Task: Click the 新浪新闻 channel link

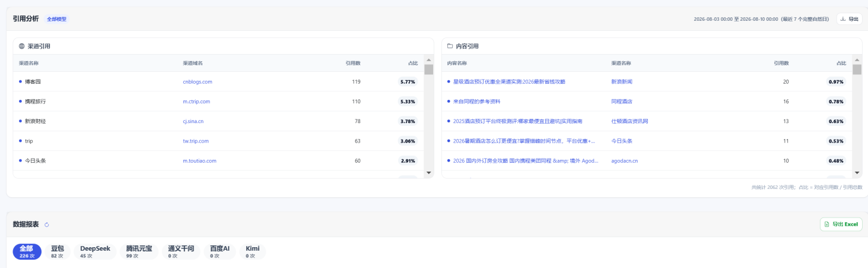Action: 622,81
